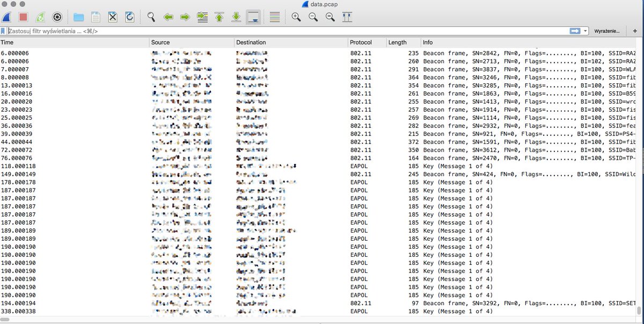Click the Beacon frame info with SN=2713
Image resolution: width=644 pixels, height=324 pixels.
[529, 61]
